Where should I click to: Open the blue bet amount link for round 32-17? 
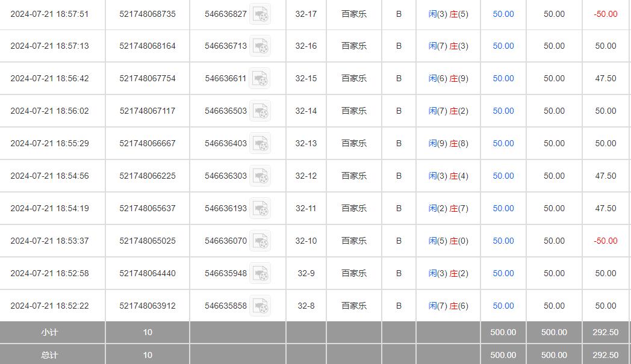[503, 13]
